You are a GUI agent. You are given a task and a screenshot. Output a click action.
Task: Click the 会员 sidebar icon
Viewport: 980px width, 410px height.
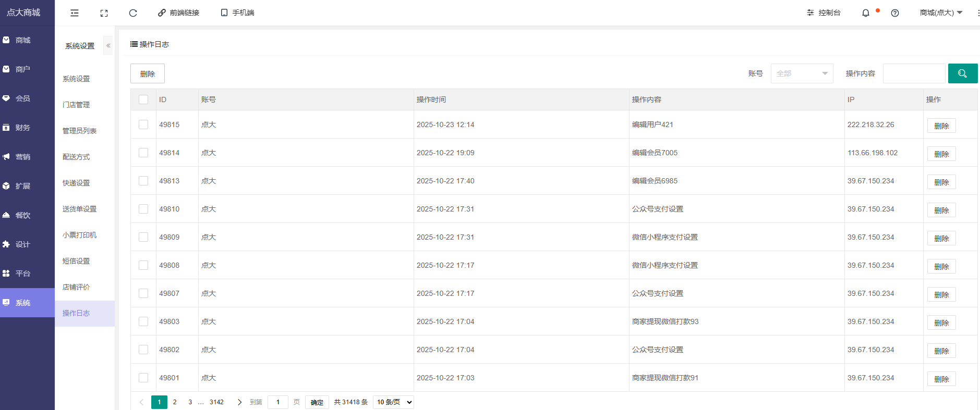click(x=6, y=98)
